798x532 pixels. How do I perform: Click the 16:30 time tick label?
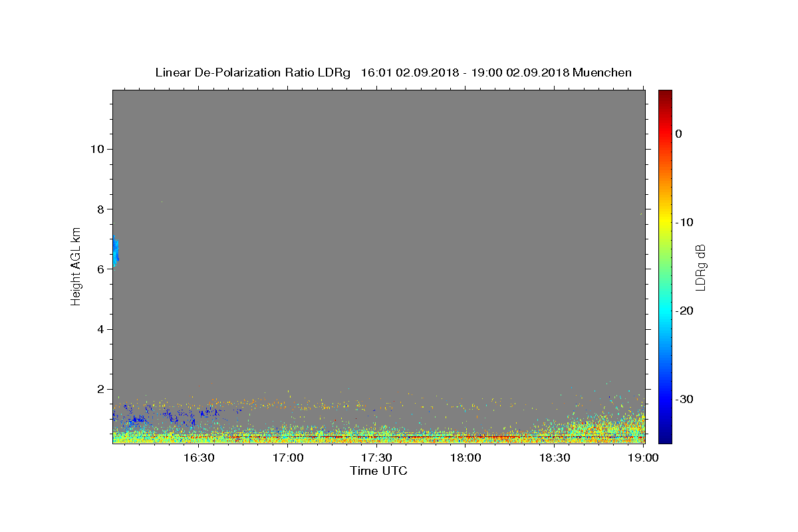click(x=199, y=458)
